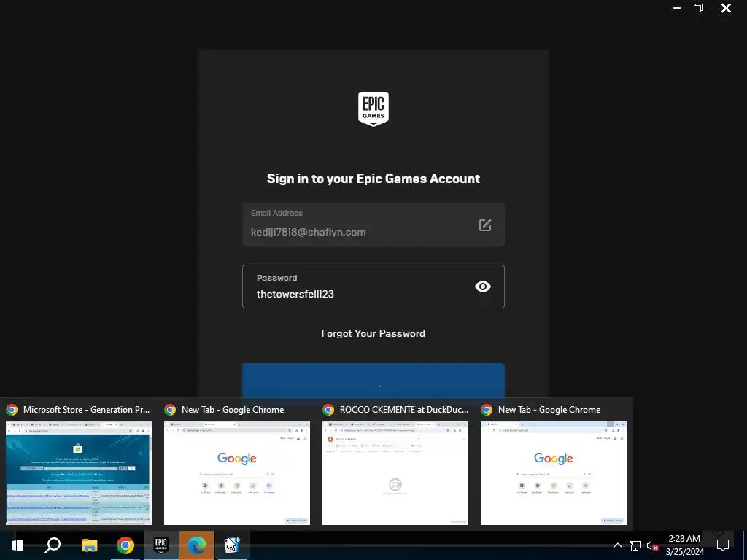
Task: Click the network status tray icon
Action: click(x=635, y=545)
